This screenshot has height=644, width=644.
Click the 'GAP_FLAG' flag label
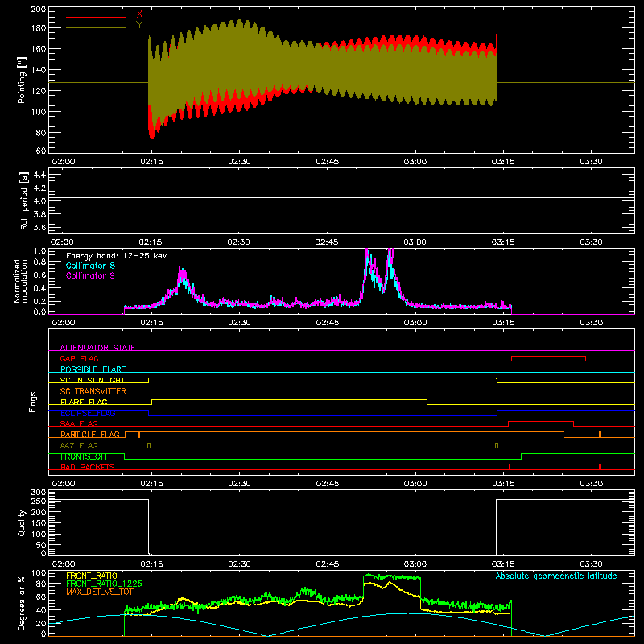79,358
